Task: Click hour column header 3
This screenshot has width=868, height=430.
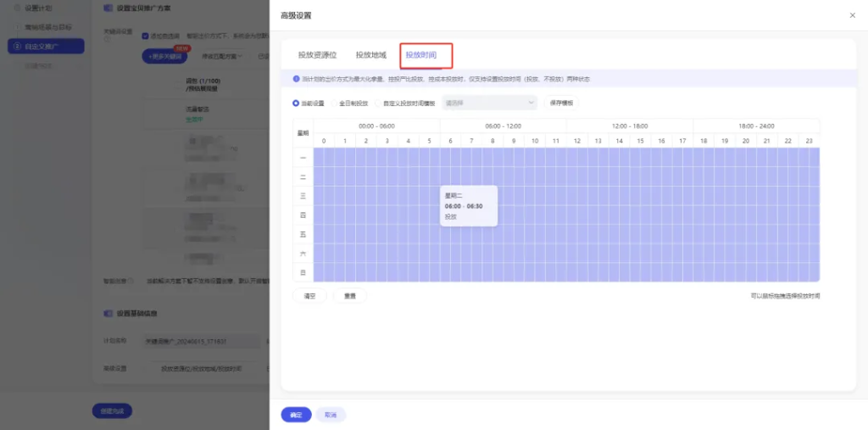Action: click(387, 141)
